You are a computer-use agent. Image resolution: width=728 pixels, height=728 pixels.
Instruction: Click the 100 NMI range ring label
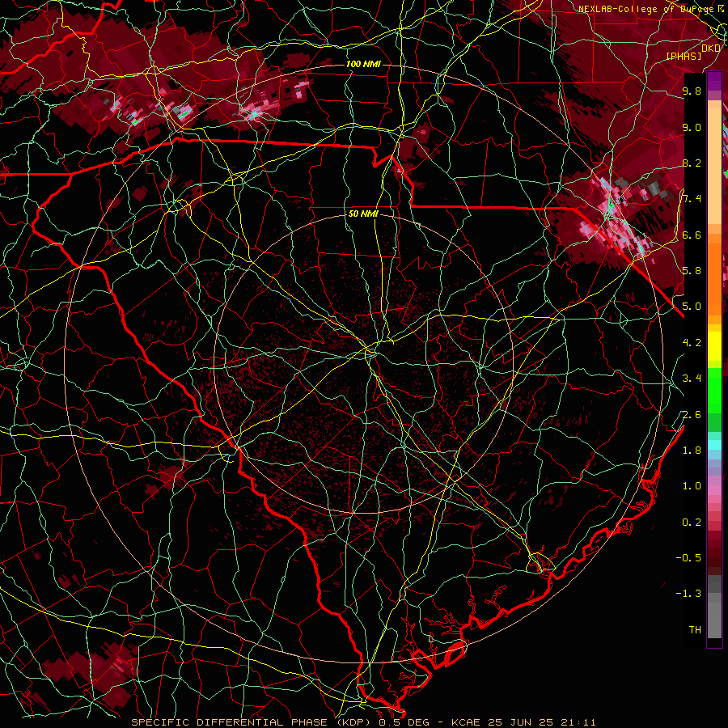click(x=362, y=64)
